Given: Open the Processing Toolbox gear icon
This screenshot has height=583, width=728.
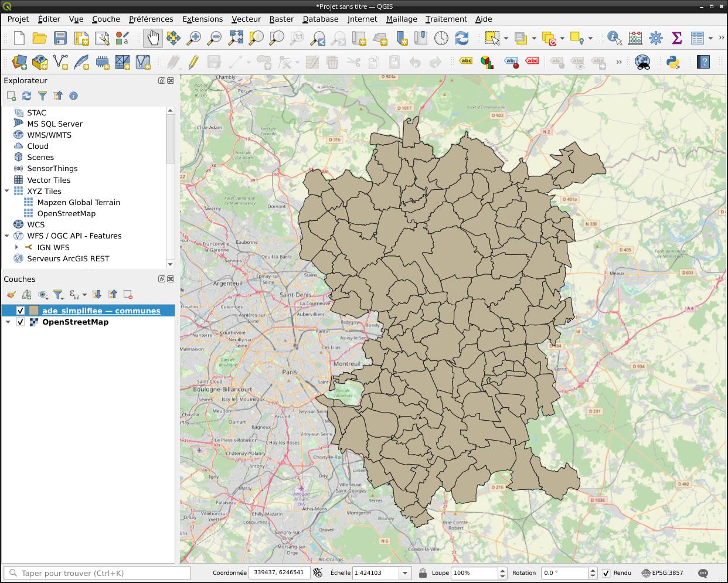Looking at the screenshot, I should [656, 39].
